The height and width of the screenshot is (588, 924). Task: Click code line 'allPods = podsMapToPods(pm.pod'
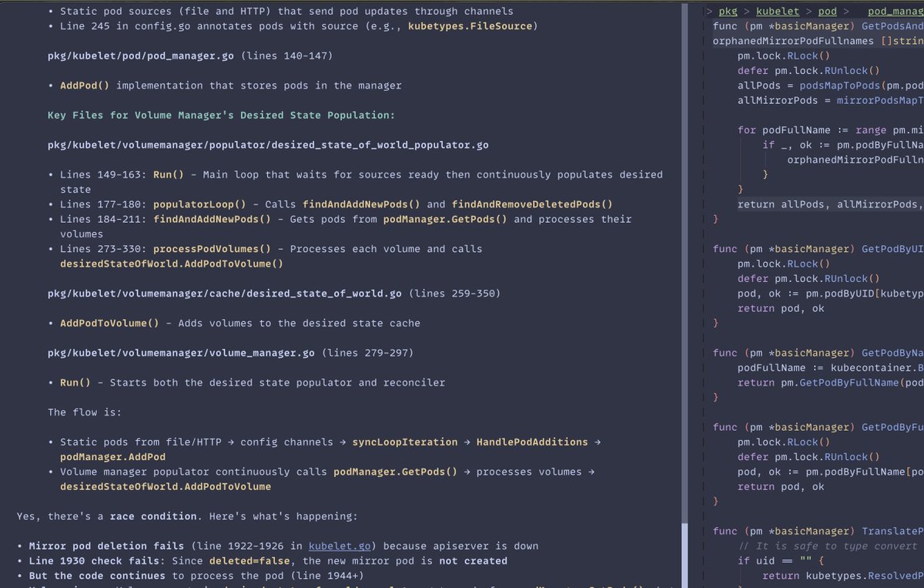831,86
